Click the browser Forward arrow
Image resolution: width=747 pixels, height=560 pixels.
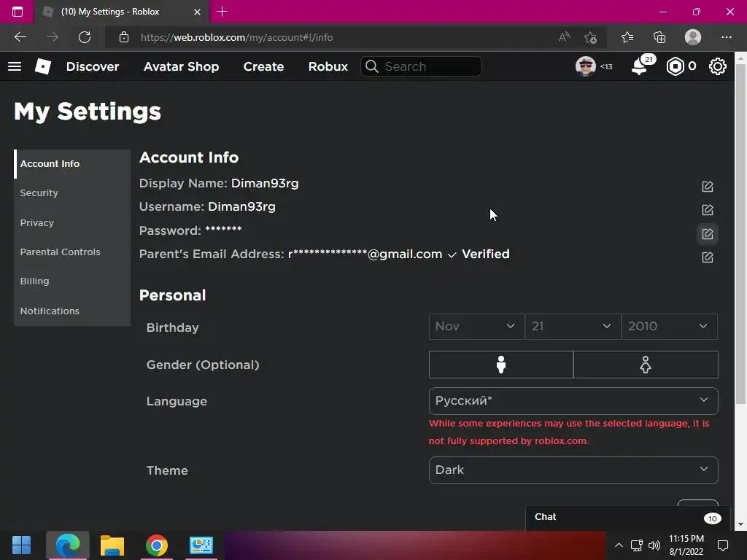coord(53,37)
